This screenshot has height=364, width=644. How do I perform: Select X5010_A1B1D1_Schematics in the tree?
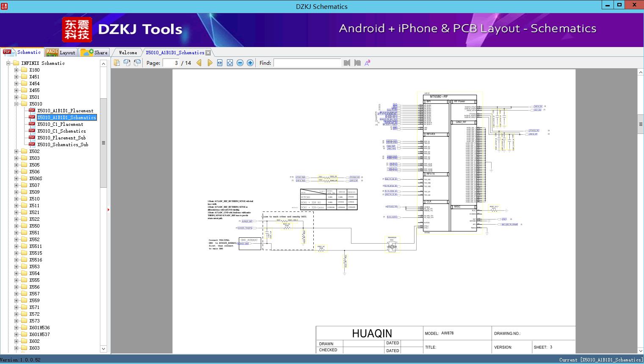[x=67, y=117]
